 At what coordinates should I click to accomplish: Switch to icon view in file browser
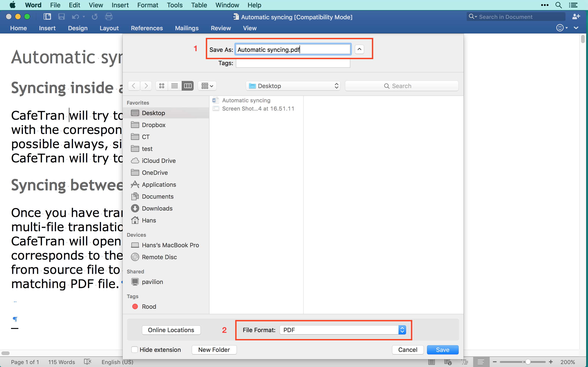(161, 86)
